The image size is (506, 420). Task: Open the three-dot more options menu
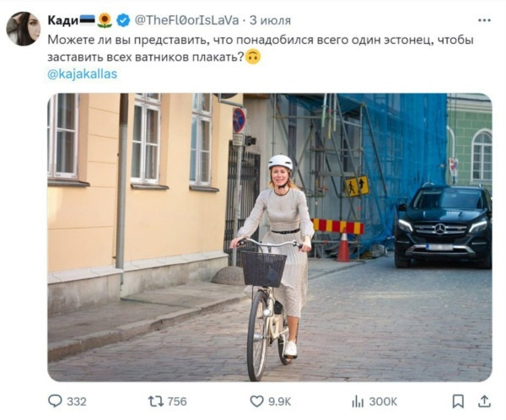tap(484, 20)
